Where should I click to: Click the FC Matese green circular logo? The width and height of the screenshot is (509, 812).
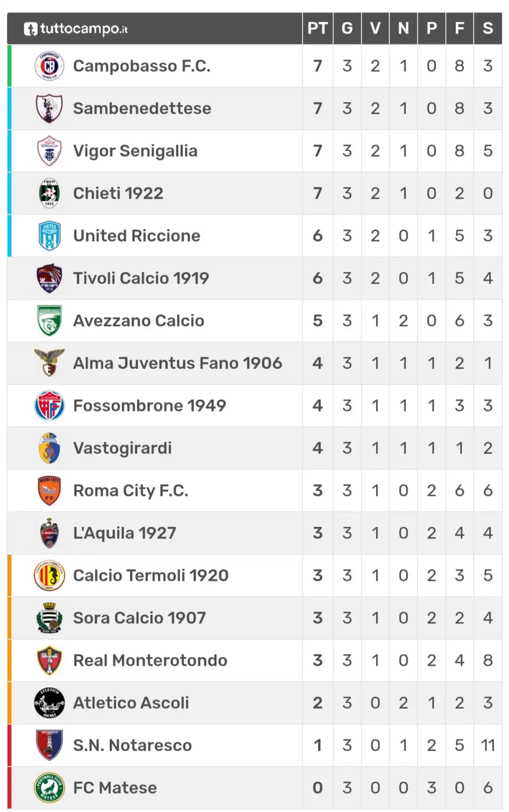(49, 788)
